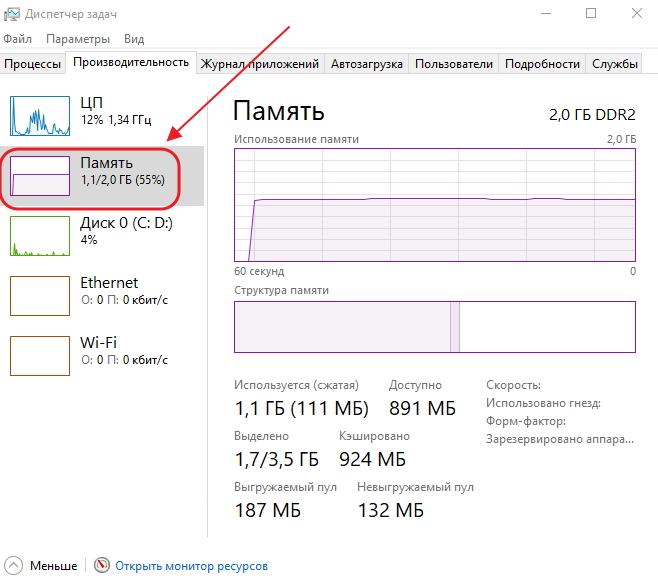Click the Меньше button label

(x=54, y=566)
